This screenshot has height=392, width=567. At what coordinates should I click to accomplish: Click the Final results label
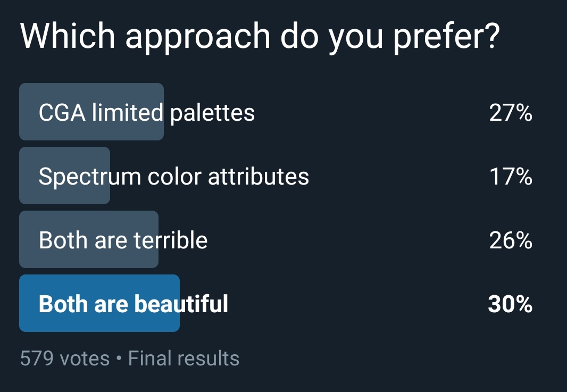pos(184,358)
